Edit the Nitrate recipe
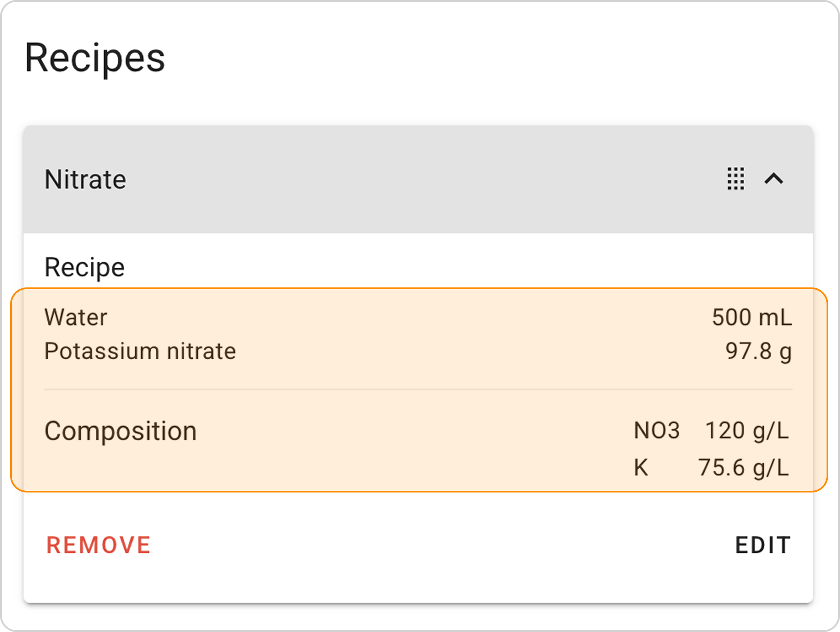This screenshot has width=840, height=632. click(x=763, y=545)
